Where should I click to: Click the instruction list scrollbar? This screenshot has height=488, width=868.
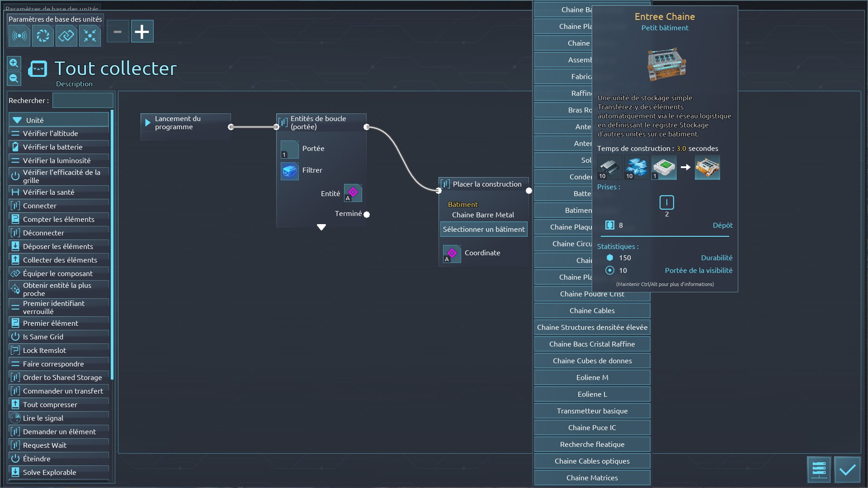[112, 244]
